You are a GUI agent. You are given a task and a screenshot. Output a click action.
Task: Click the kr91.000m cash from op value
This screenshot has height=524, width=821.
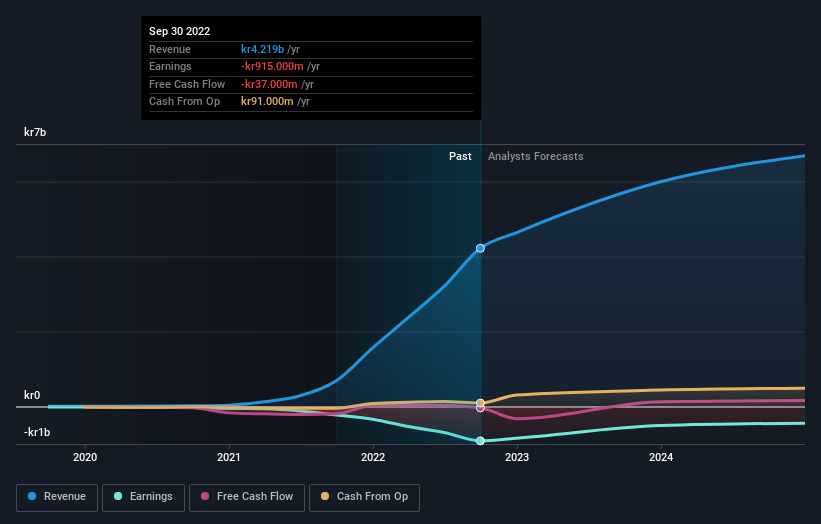(x=267, y=102)
